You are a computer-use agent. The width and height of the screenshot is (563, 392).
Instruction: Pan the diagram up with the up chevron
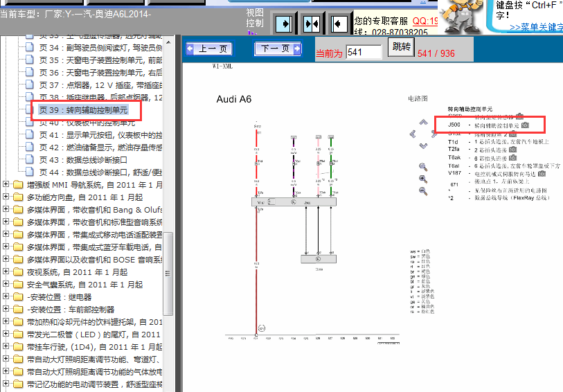424,123
